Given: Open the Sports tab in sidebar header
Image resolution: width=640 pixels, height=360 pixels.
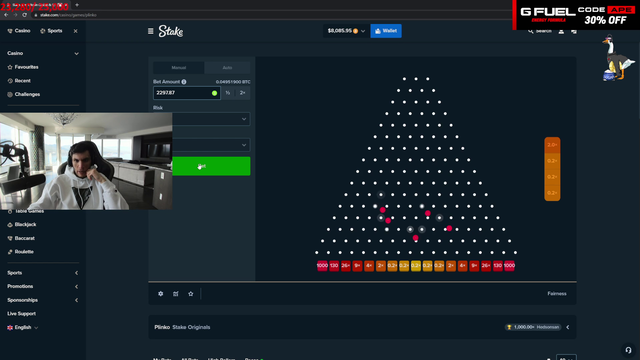Looking at the screenshot, I should pos(51,31).
